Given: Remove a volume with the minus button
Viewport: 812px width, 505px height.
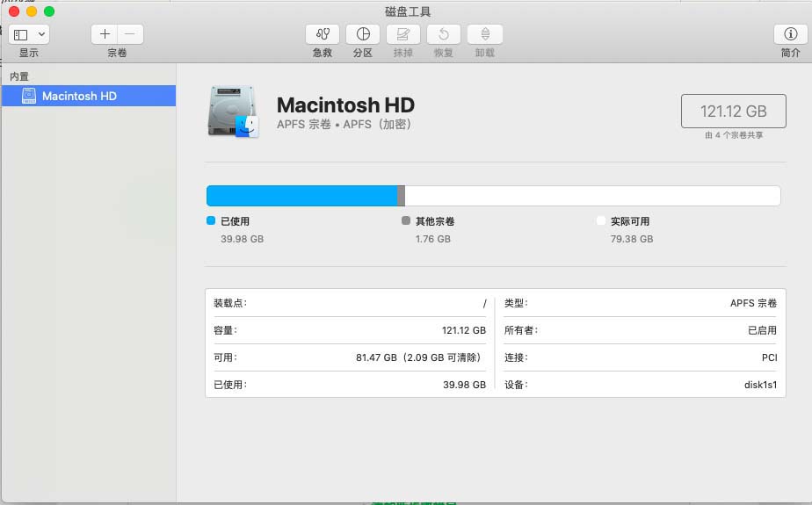Looking at the screenshot, I should (x=130, y=34).
